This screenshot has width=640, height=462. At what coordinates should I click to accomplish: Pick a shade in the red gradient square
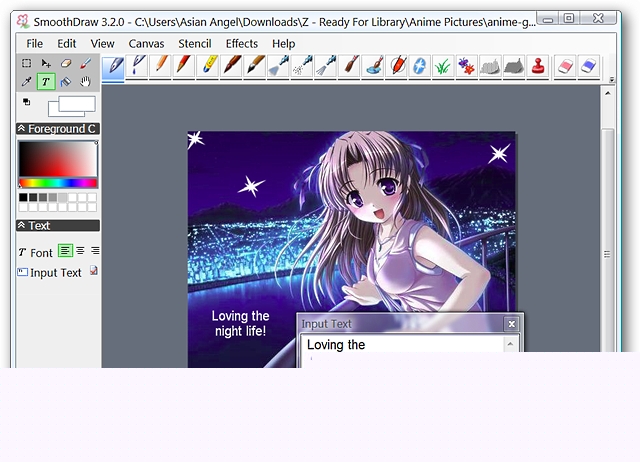(x=58, y=159)
